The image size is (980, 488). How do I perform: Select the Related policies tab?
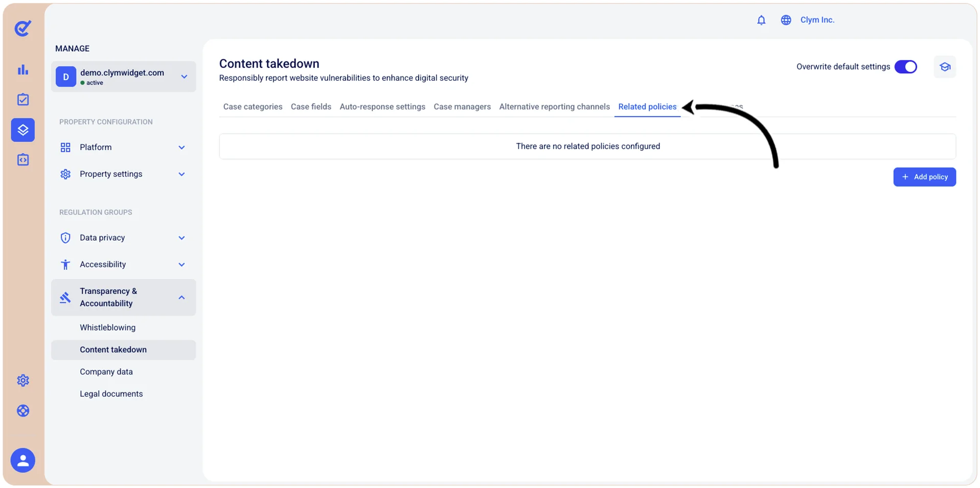tap(647, 107)
